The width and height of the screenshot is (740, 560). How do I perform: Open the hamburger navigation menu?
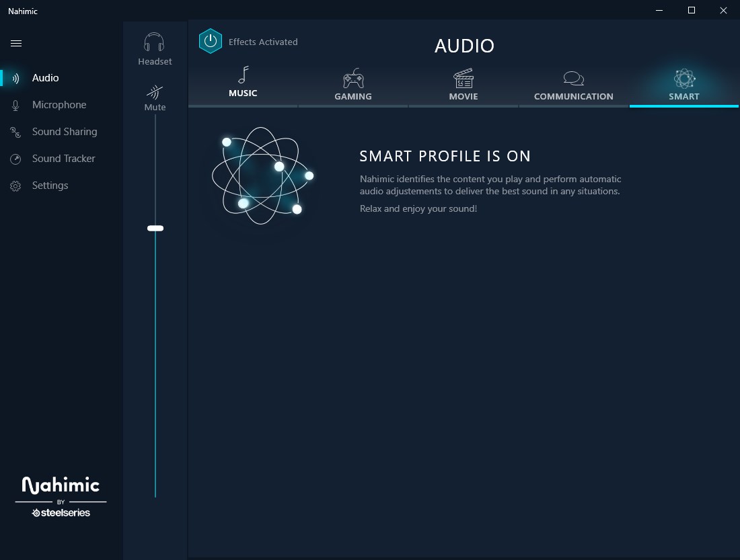(x=15, y=43)
